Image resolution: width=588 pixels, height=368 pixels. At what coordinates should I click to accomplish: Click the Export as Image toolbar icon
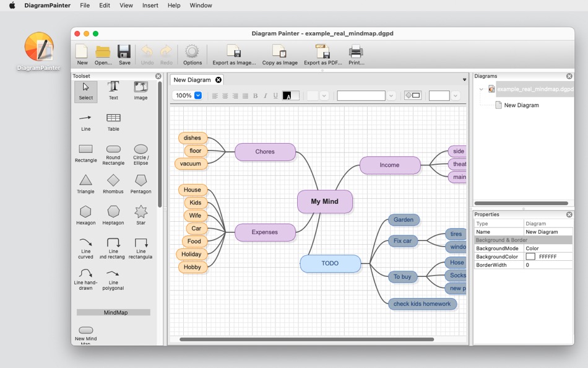point(234,55)
